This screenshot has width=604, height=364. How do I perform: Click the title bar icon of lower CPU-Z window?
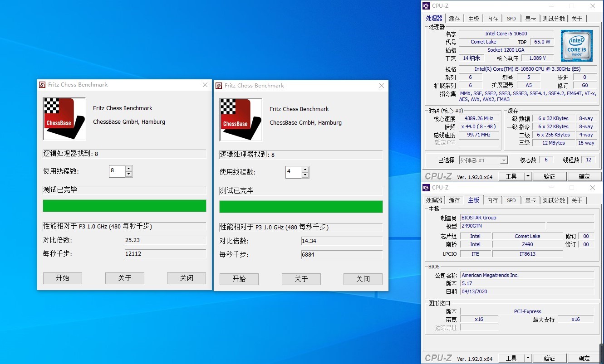point(426,188)
